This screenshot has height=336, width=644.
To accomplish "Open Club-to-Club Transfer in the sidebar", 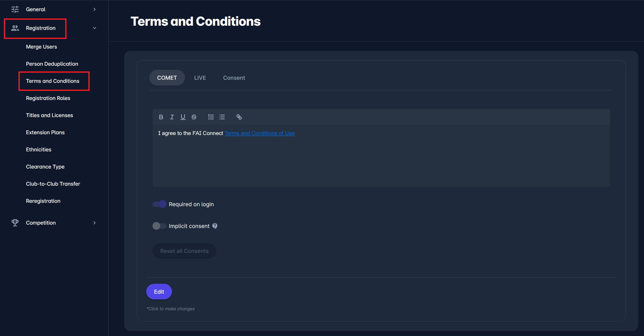I will click(53, 184).
